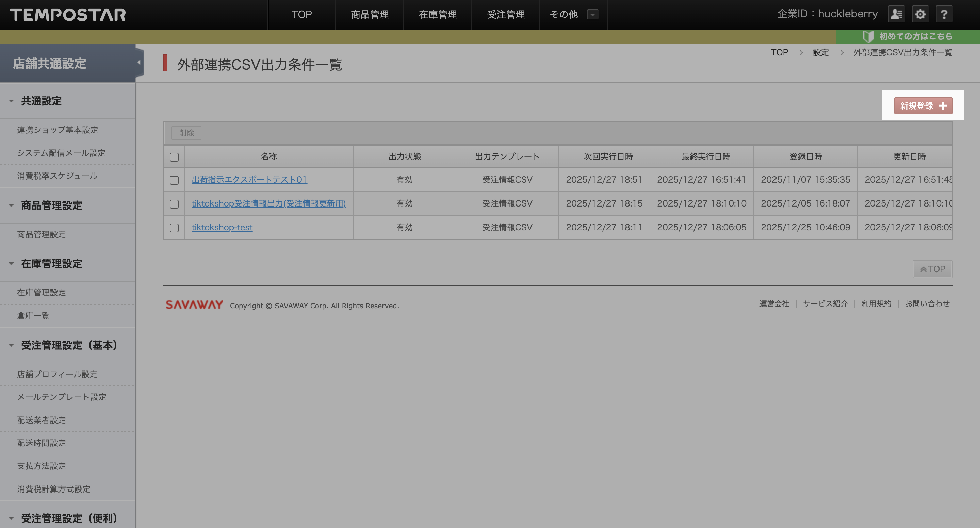Open tiktokshop受注情報出力(受注情報更新用) link

(x=268, y=203)
